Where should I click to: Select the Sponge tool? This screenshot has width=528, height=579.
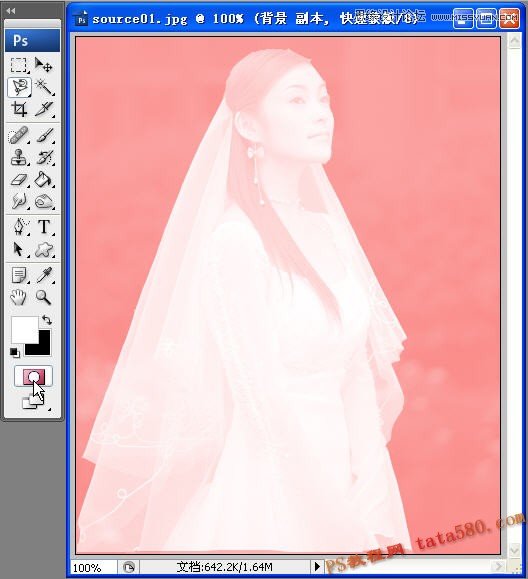click(44, 202)
